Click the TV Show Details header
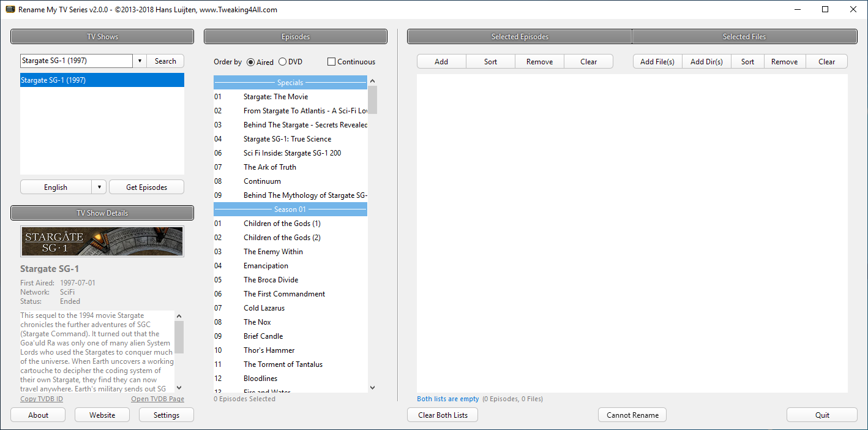The image size is (868, 430). tap(102, 213)
